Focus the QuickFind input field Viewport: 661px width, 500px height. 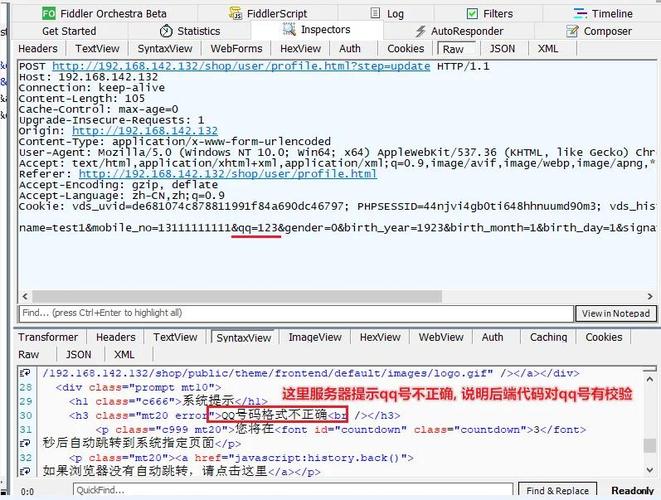point(293,490)
